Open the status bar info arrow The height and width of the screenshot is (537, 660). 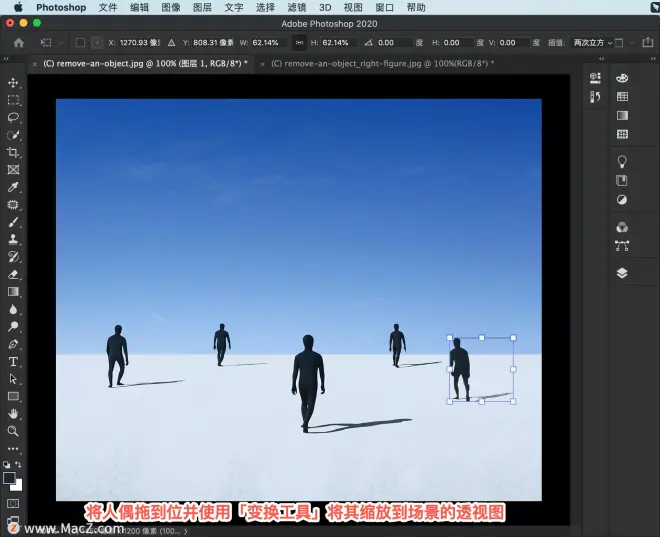coord(186,532)
